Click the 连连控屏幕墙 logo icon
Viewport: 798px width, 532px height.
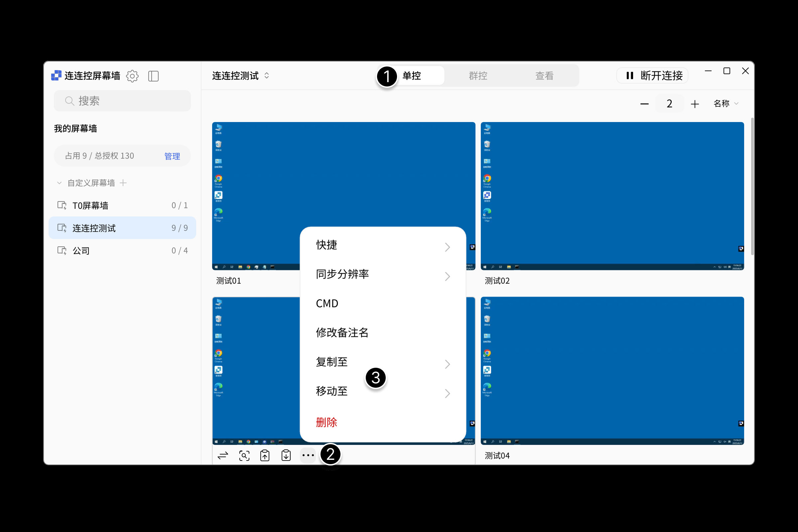coord(56,75)
